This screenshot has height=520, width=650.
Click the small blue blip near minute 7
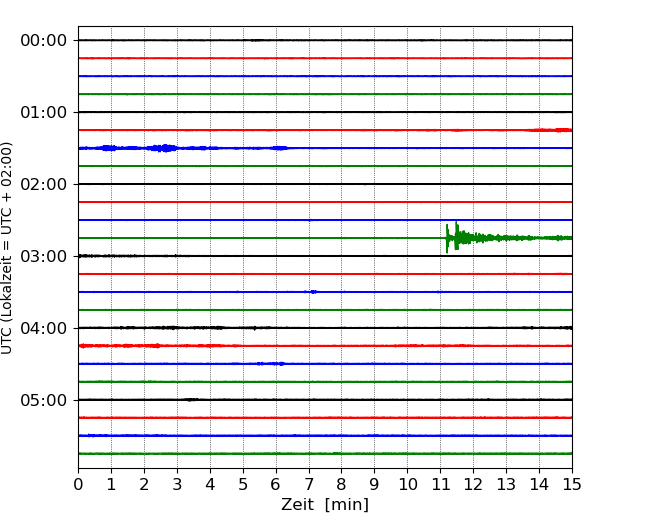(312, 292)
